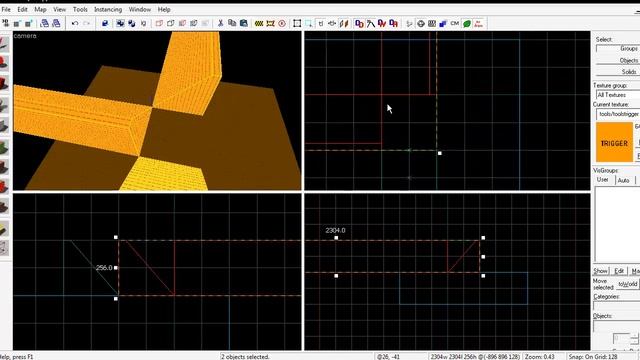The height and width of the screenshot is (360, 640).
Task: Click the smaller grid size icon
Action: [17, 23]
